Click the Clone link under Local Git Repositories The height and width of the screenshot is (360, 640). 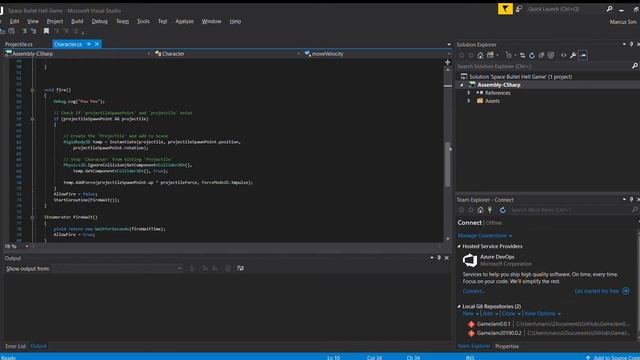[x=508, y=313]
